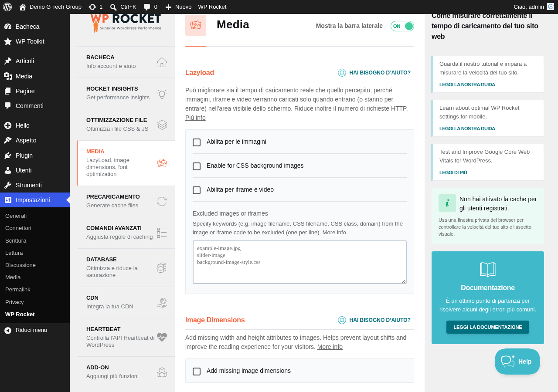558x392 pixels.
Task: Open the Comandi Avanzati tab
Action: coord(126,233)
